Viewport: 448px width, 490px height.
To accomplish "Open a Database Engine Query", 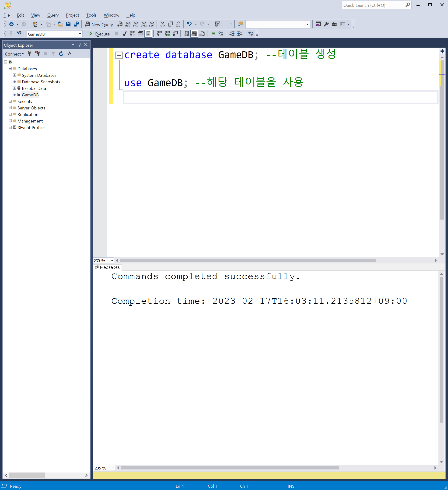I will point(120,24).
